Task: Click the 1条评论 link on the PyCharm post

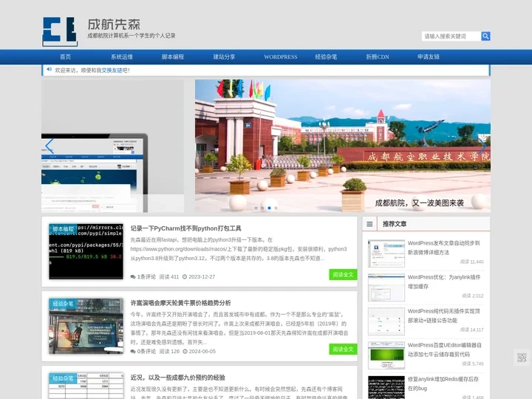Action: tap(146, 277)
